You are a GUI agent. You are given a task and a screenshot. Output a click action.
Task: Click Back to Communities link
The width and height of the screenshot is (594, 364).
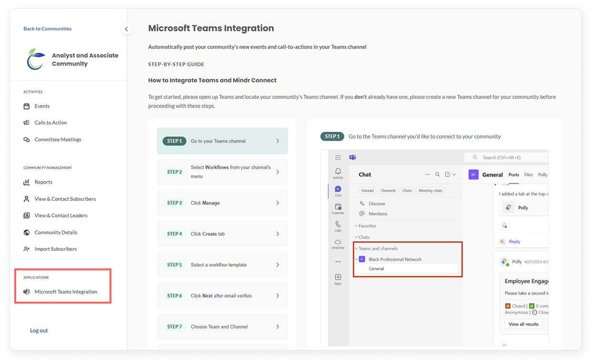[x=48, y=29]
